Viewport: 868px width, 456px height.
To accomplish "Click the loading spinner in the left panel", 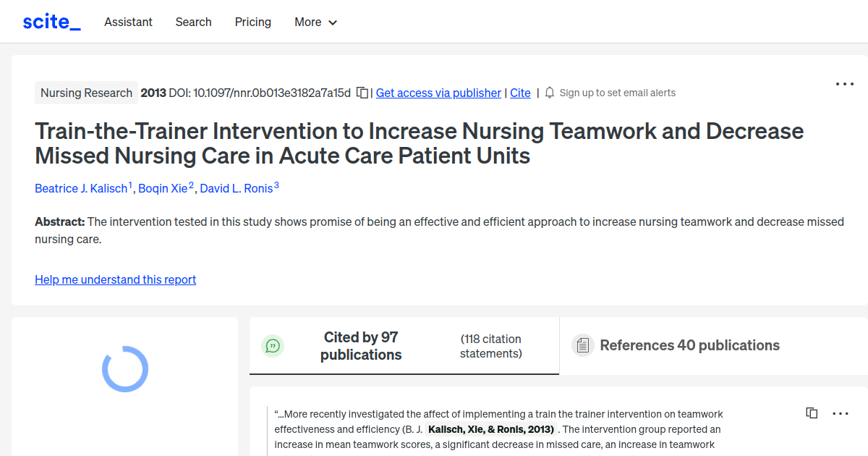I will (125, 368).
